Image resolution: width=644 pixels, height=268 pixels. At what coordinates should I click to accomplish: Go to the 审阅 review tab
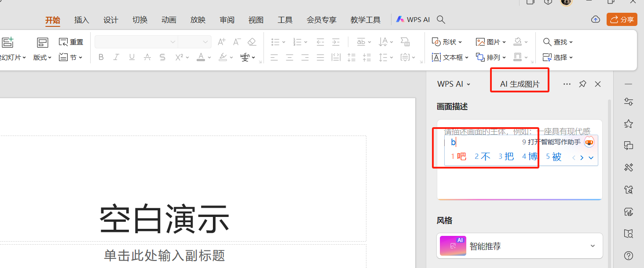point(227,20)
